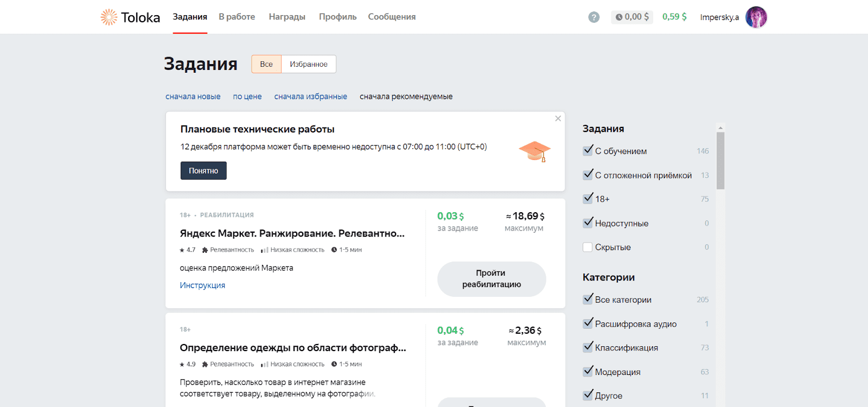Click the blocked balance 0,00 $ badge
The height and width of the screenshot is (407, 868).
632,17
